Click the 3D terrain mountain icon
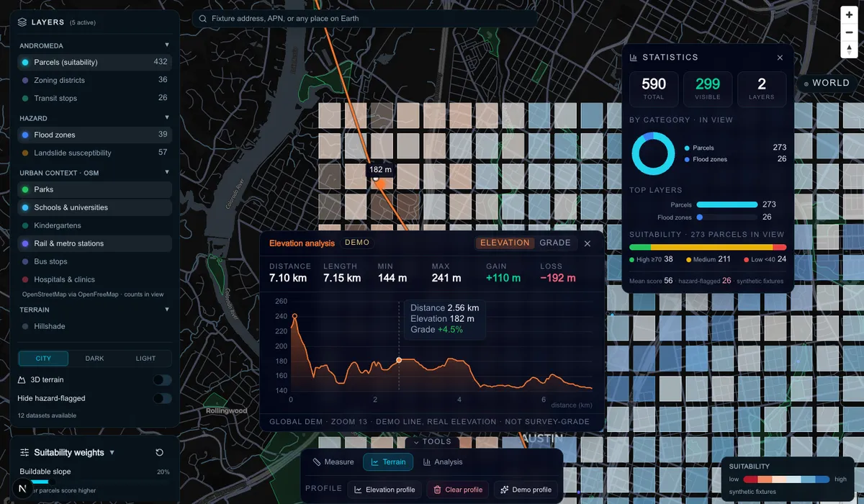Viewport: 864px width, 504px height. pos(22,379)
